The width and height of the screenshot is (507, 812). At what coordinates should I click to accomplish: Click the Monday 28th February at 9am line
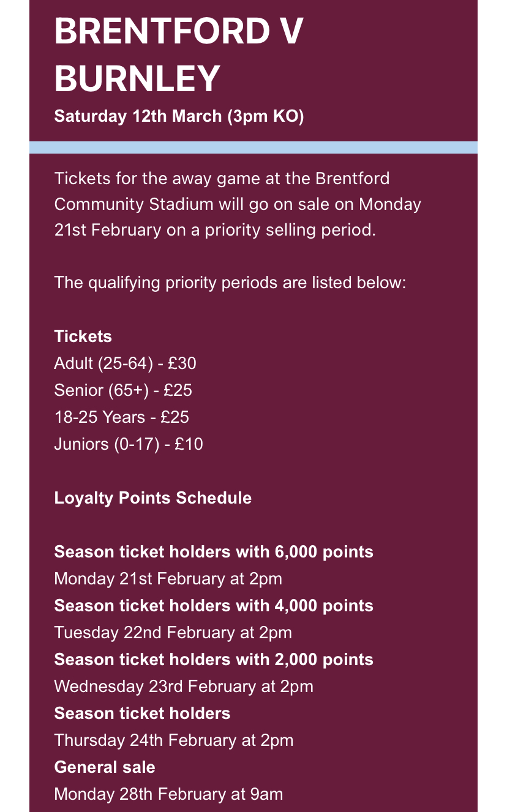tap(168, 794)
